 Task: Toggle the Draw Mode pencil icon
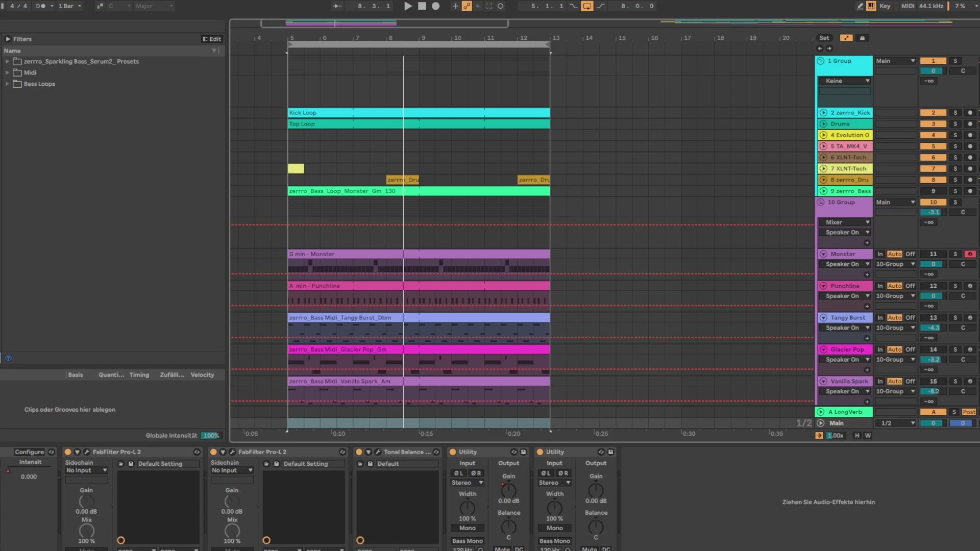pos(860,6)
